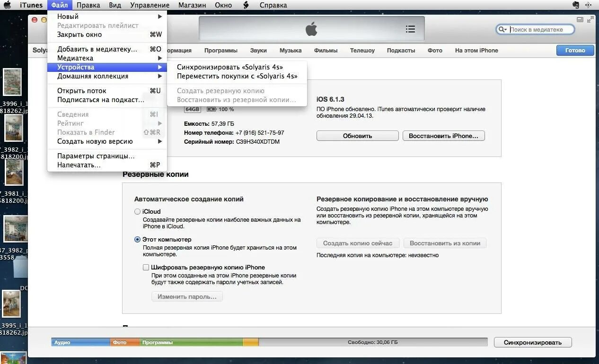The width and height of the screenshot is (599, 364).
Task: Click the bottom Синхронизировать button
Action: pos(533,343)
